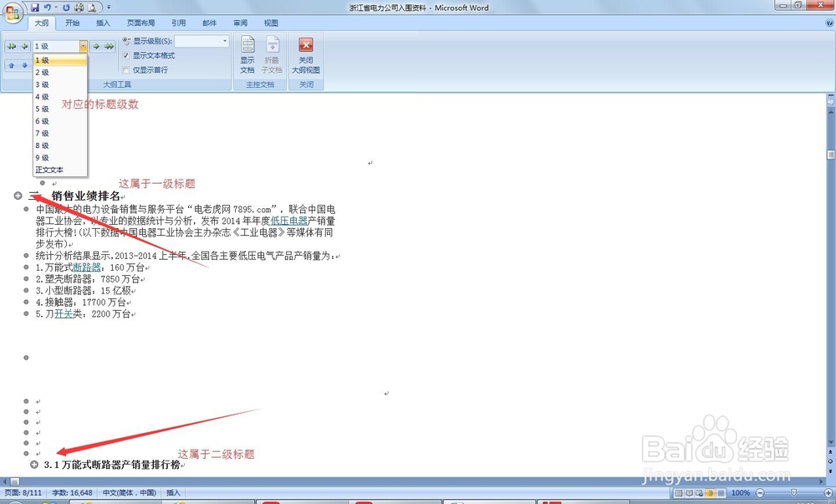Open the 低压电器 hyperlink

289,221
